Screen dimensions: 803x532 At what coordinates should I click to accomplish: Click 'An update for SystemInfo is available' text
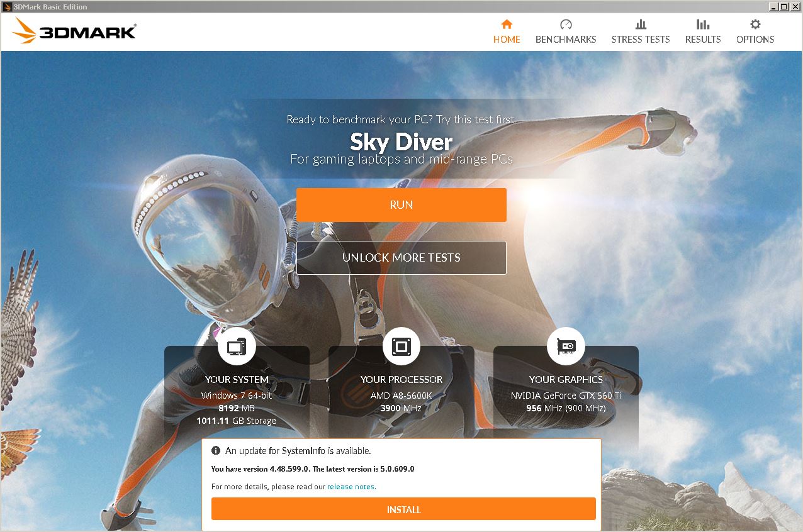click(x=298, y=451)
